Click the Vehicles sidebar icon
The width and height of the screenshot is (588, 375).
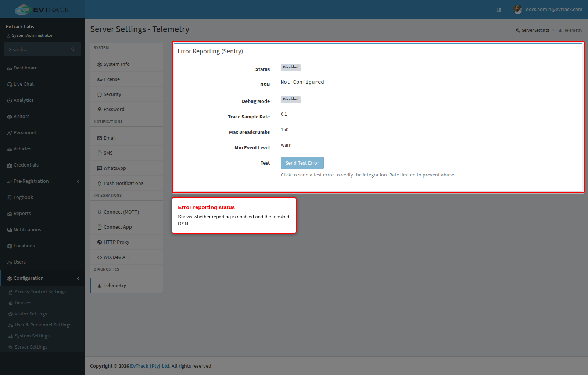coord(10,149)
